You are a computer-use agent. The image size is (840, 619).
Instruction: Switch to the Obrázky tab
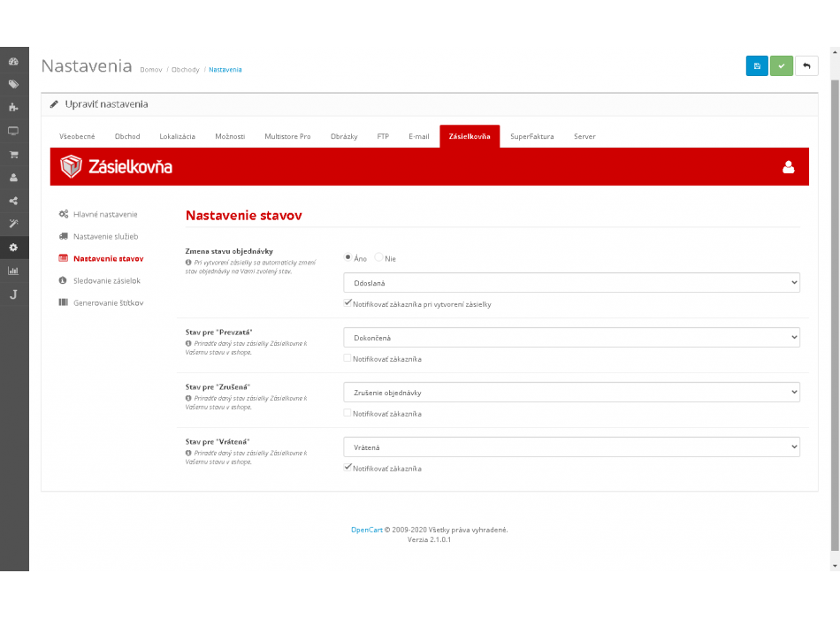pos(344,137)
